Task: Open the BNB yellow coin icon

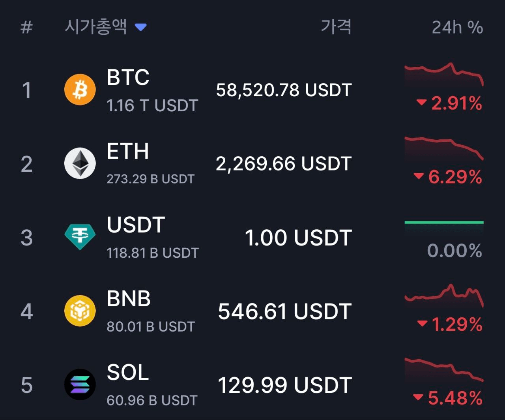Action: pyautogui.click(x=80, y=311)
